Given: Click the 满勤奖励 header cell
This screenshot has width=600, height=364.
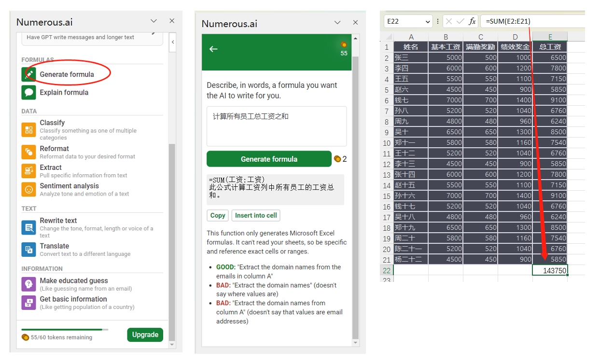Looking at the screenshot, I should [481, 47].
